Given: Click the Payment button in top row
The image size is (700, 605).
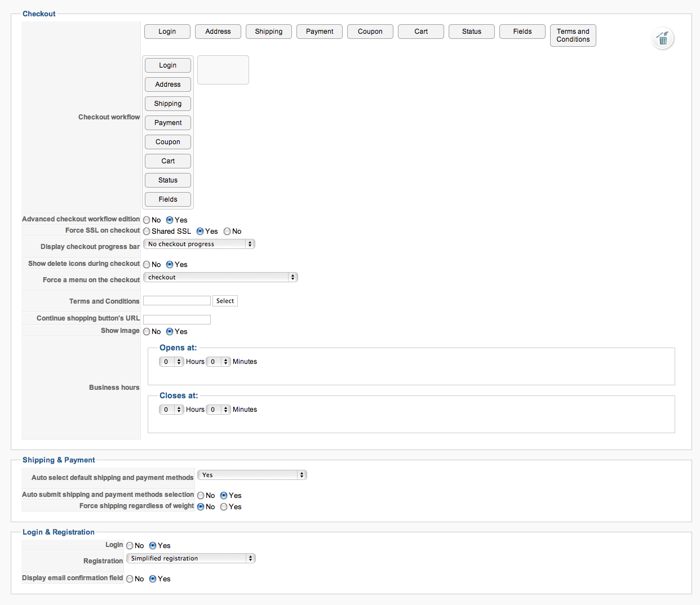Looking at the screenshot, I should [x=320, y=32].
